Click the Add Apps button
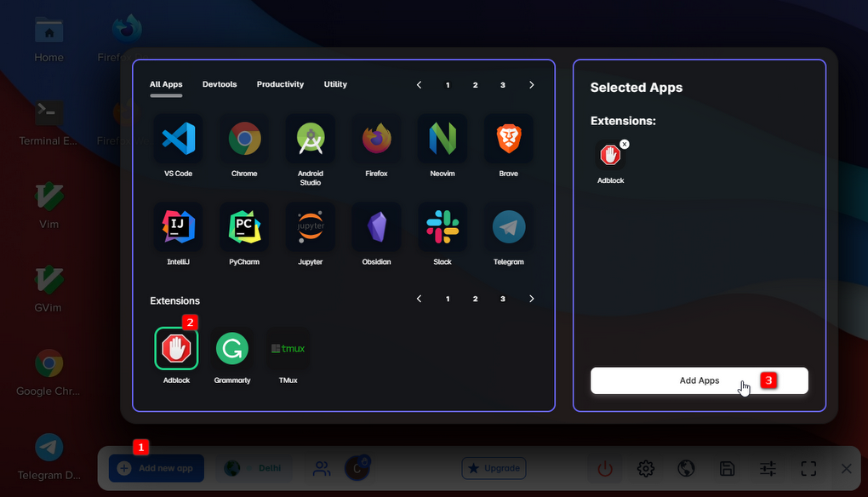This screenshot has height=497, width=868. click(700, 380)
